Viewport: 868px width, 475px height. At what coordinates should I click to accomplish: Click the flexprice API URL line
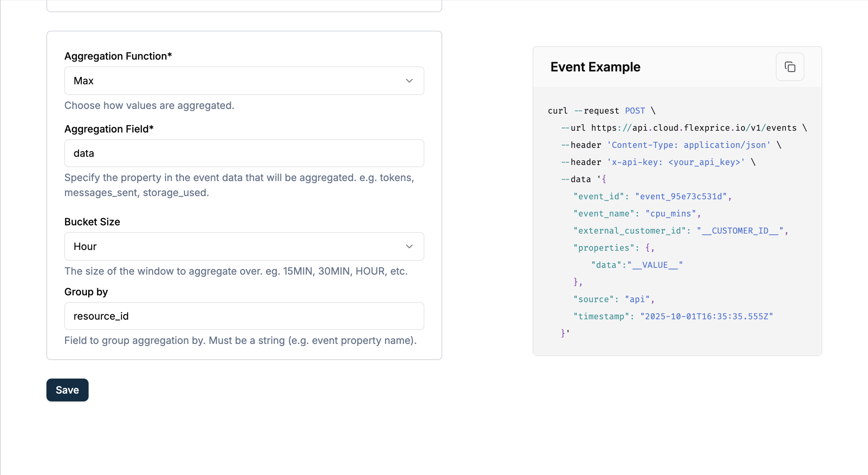point(684,128)
